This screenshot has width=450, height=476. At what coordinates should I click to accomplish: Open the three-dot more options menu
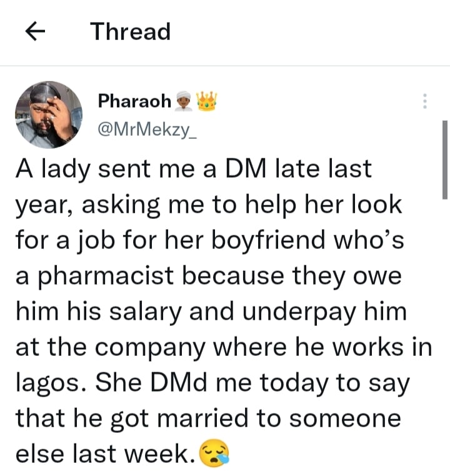point(425,101)
